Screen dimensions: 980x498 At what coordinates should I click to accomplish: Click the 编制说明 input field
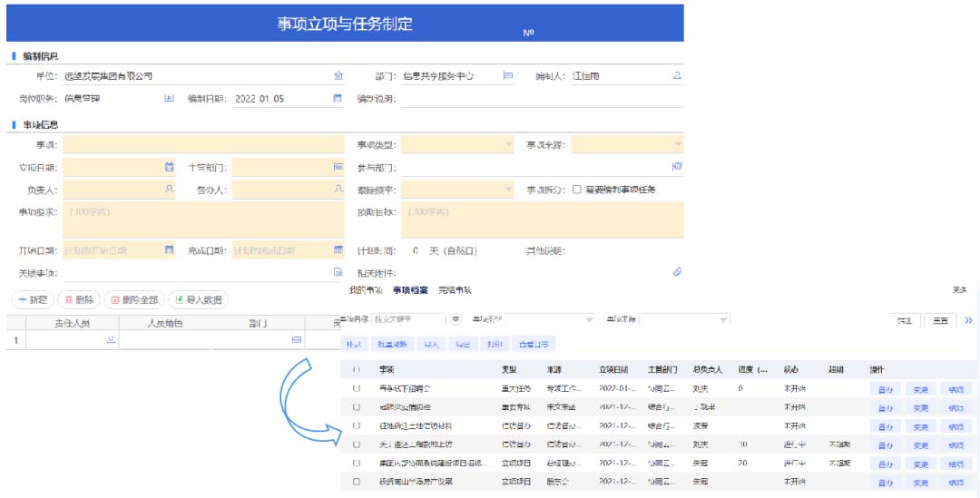click(x=543, y=99)
